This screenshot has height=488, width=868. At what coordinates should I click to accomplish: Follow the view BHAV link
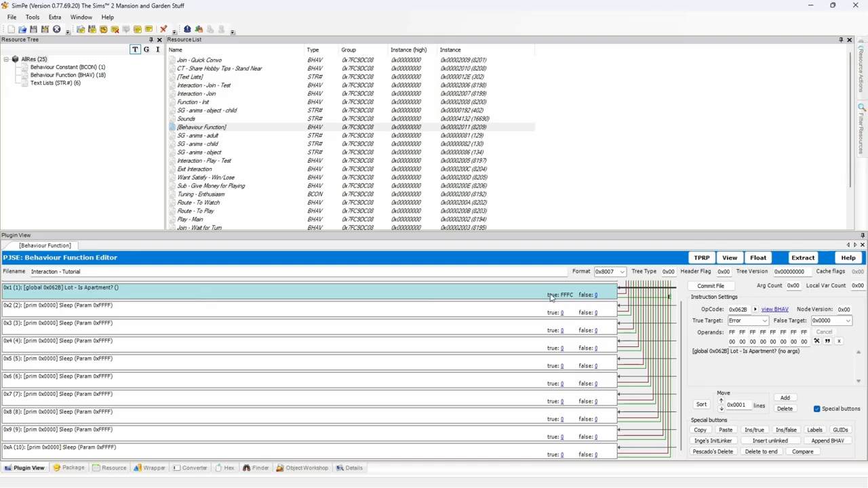pyautogui.click(x=774, y=309)
